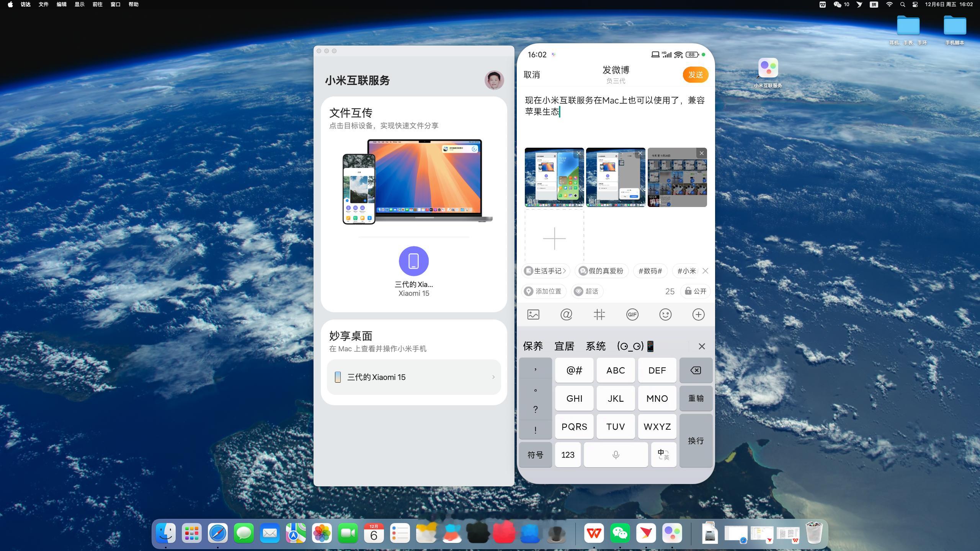Open the emoji smiley picker
The width and height of the screenshot is (980, 551).
tap(665, 315)
